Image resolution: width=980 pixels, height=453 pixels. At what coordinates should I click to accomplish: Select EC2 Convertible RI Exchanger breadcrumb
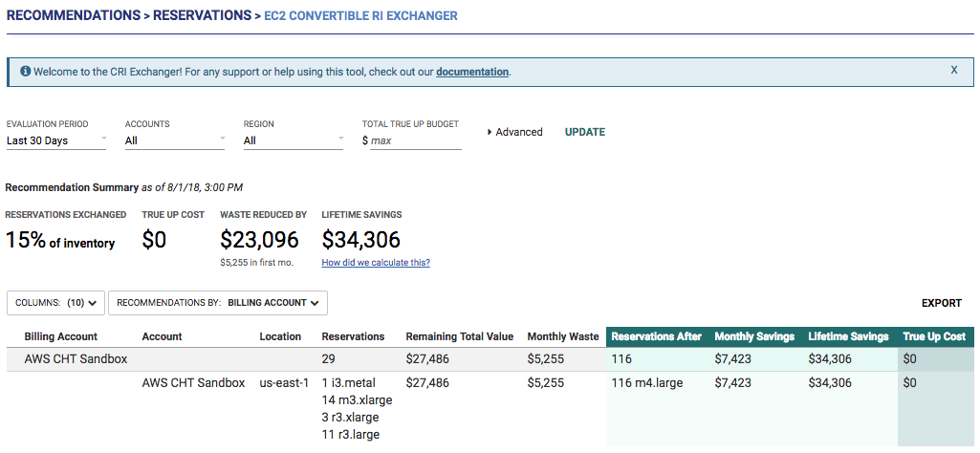click(x=360, y=15)
